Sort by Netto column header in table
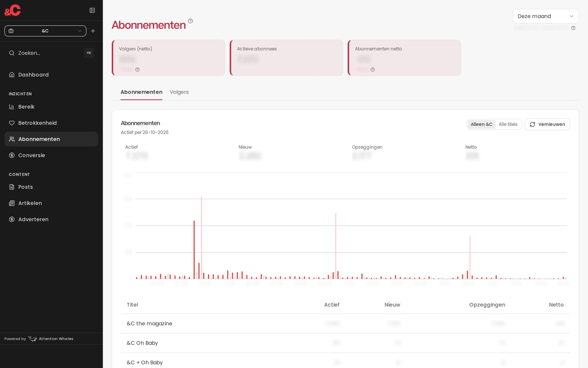 coord(556,305)
